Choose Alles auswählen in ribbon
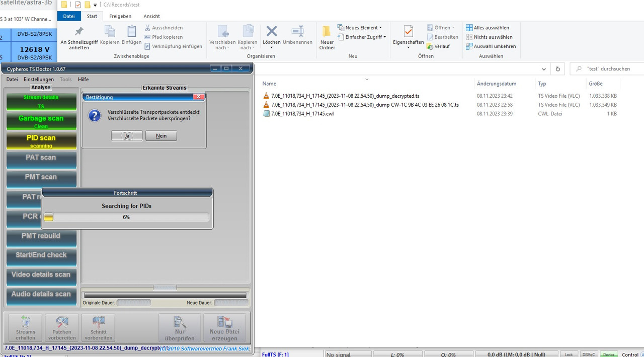 pos(487,28)
